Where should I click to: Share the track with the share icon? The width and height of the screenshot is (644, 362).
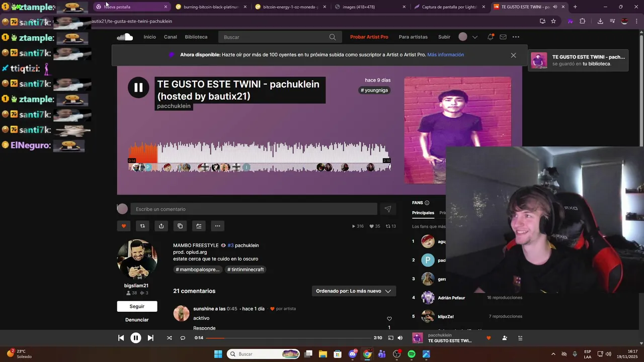161,226
